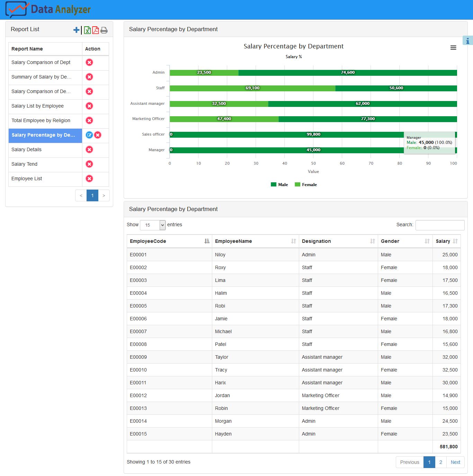This screenshot has width=473, height=476.
Task: Click the print icon in Report List
Action: click(104, 30)
